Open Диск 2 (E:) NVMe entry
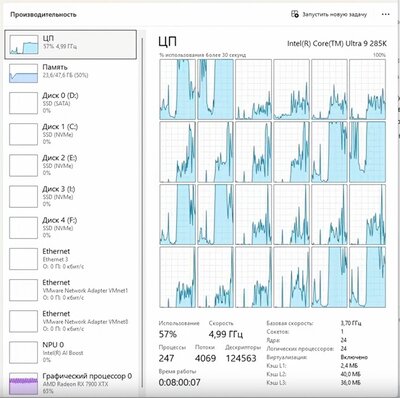The image size is (400, 398). [70, 165]
